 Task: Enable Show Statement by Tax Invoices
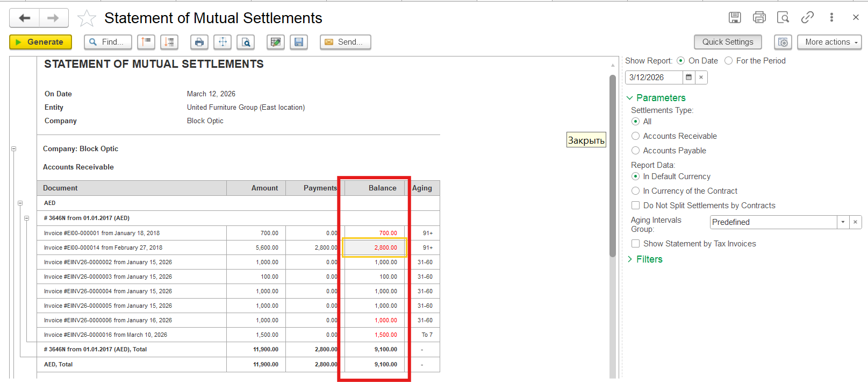pos(636,244)
